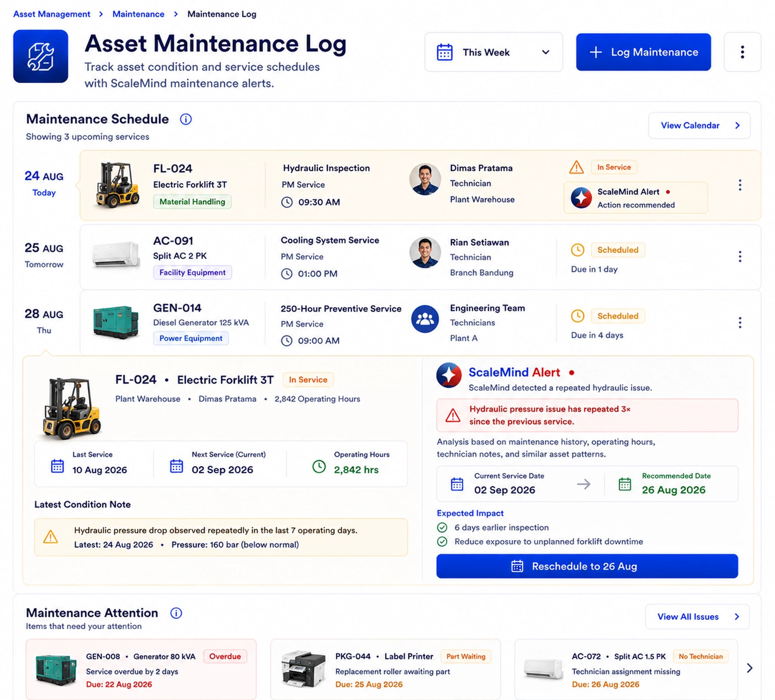The height and width of the screenshot is (700, 775).
Task: Click the In Service badge in the FL-024 detail panel
Action: [x=308, y=380]
